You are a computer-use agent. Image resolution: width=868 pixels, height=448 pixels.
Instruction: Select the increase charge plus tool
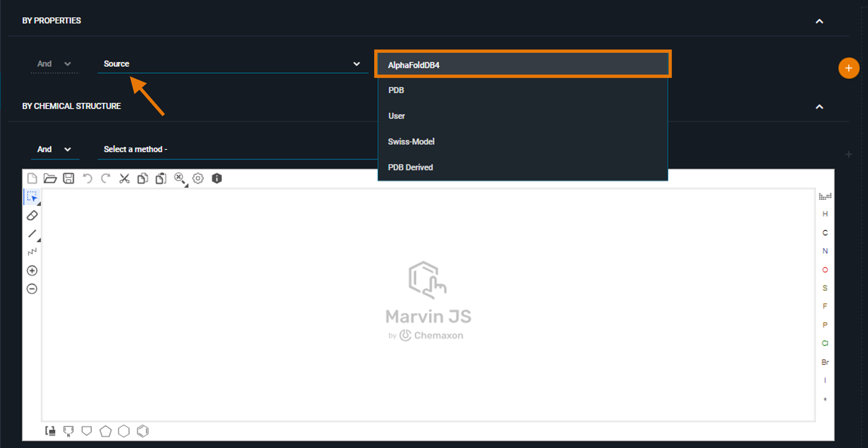pos(32,270)
